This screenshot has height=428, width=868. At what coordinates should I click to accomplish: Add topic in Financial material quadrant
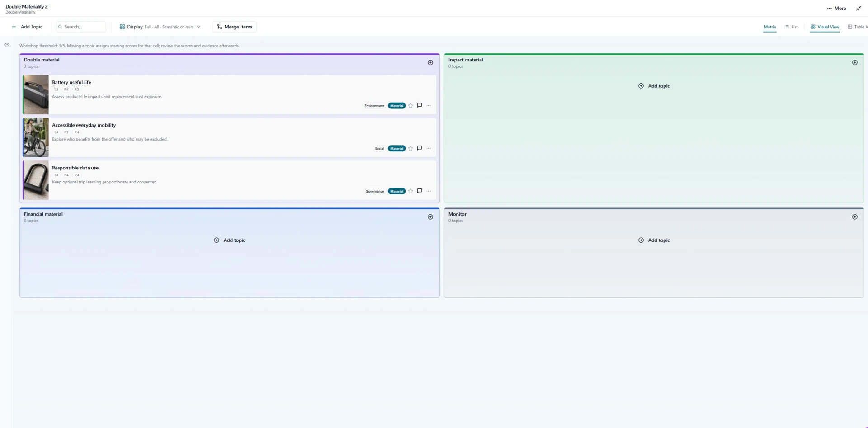[230, 240]
